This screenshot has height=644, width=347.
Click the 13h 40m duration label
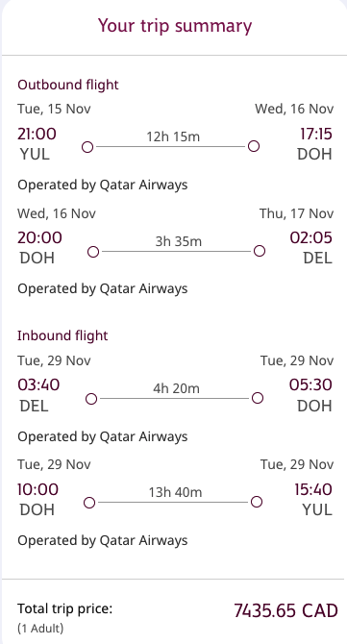(175, 492)
